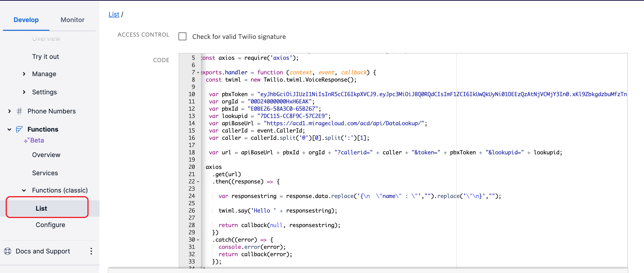Click the Manage menu label
The image size is (644, 273).
click(x=44, y=74)
